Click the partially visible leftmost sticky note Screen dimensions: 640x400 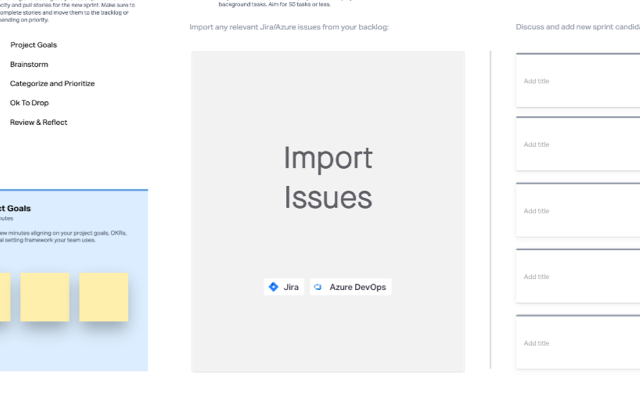(4, 298)
